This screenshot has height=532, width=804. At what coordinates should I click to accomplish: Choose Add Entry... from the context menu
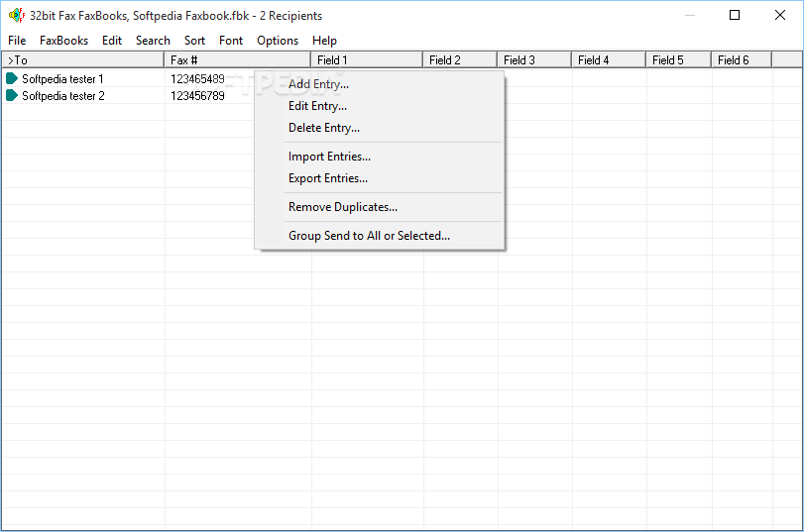(x=380, y=84)
